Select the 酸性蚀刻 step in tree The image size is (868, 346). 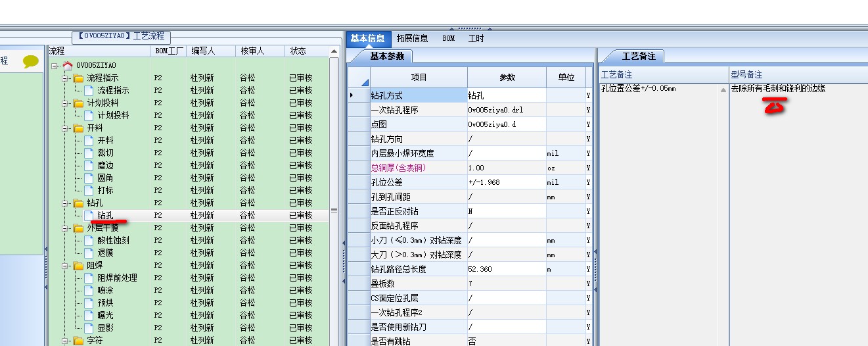pos(113,241)
